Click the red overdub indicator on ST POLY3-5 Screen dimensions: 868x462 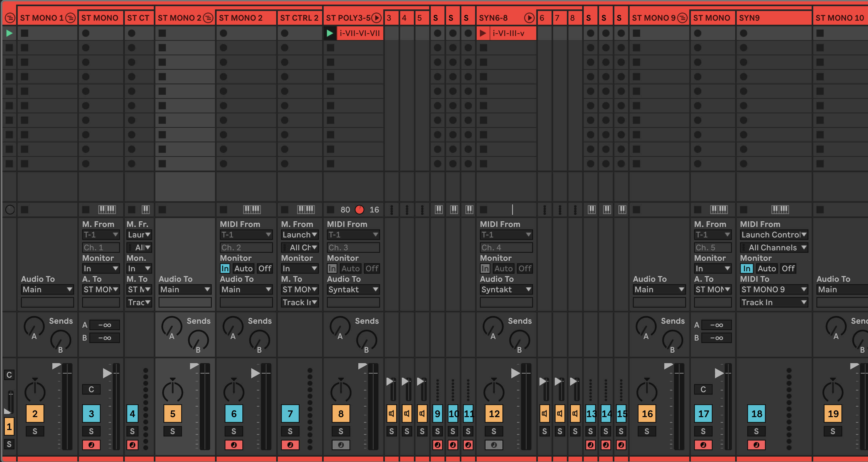pos(360,210)
